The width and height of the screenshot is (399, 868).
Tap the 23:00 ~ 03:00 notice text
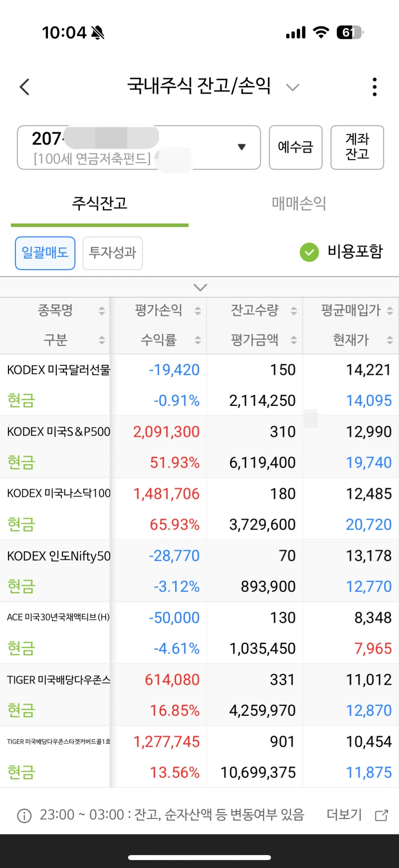(172, 815)
